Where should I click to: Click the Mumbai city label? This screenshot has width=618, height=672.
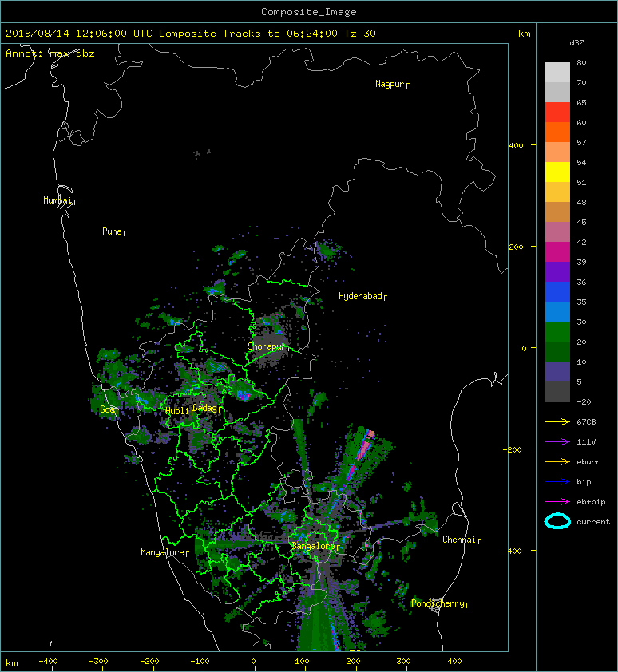60,200
